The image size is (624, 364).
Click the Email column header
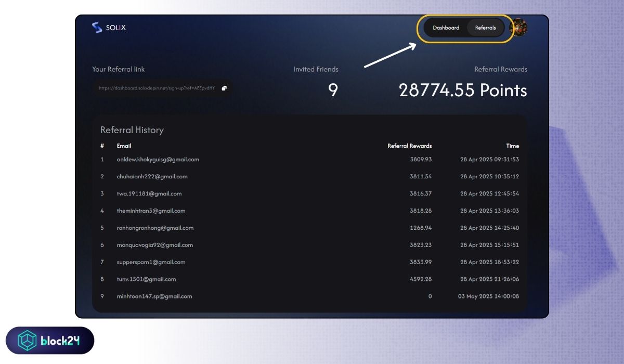click(124, 146)
